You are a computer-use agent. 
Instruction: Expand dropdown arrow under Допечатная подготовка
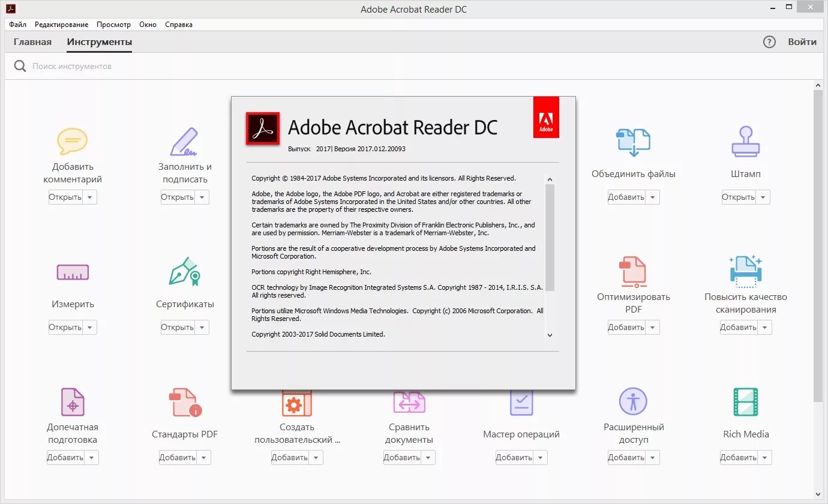pos(92,457)
